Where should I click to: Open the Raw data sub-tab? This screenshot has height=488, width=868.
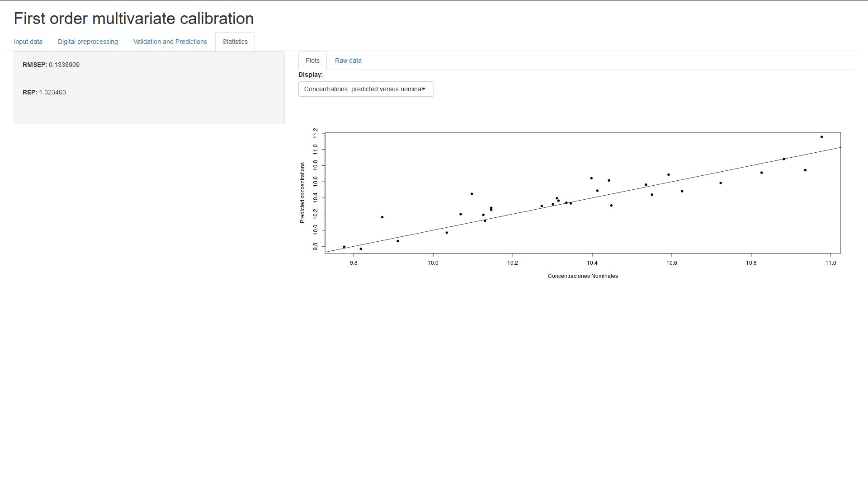tap(348, 61)
